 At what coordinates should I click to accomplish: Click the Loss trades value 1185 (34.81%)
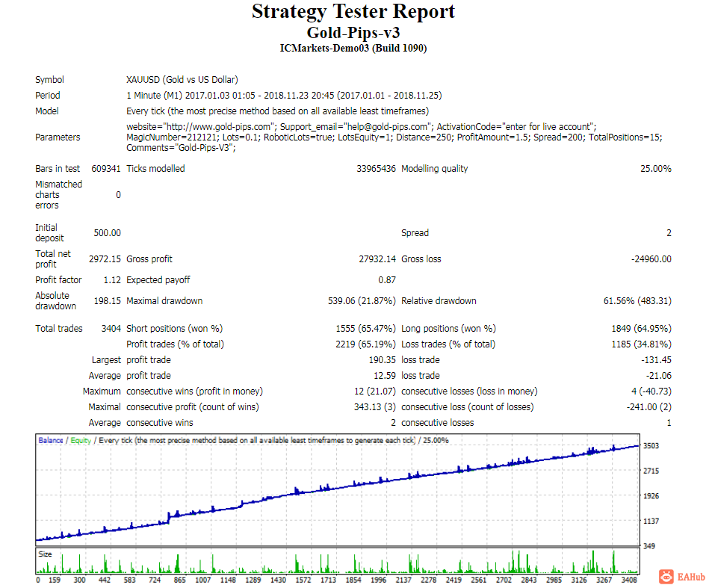(642, 344)
